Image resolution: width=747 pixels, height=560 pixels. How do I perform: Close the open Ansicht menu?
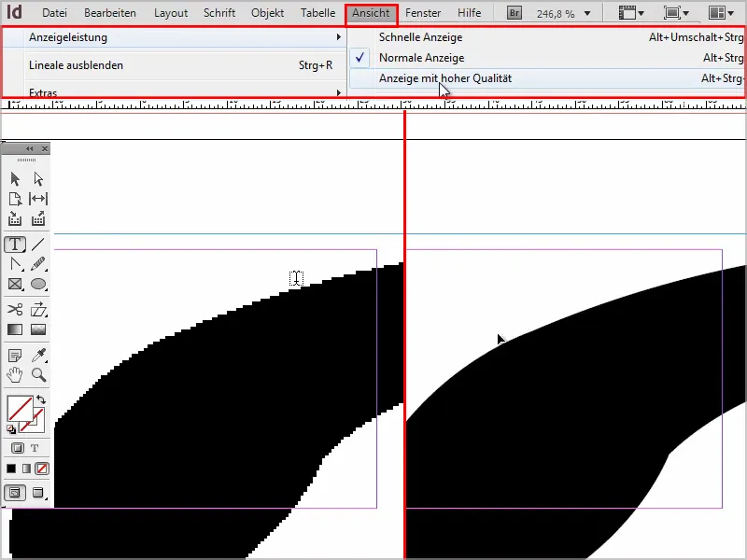(x=371, y=13)
